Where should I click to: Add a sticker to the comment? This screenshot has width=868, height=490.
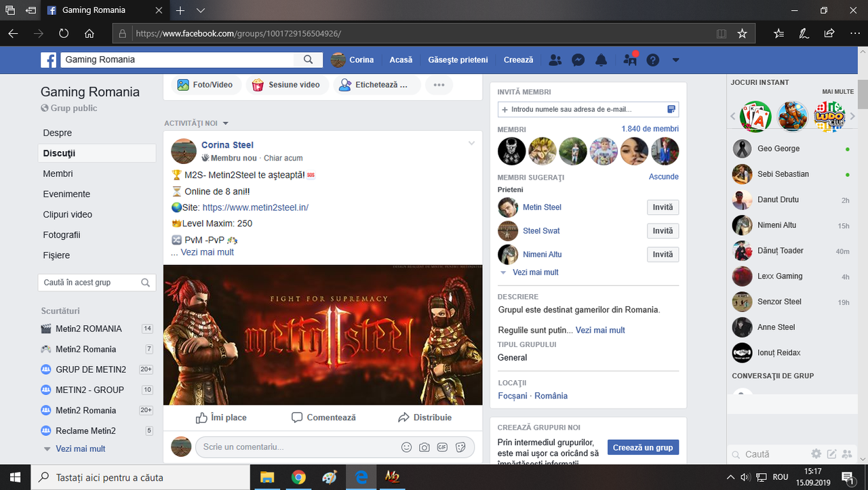460,447
